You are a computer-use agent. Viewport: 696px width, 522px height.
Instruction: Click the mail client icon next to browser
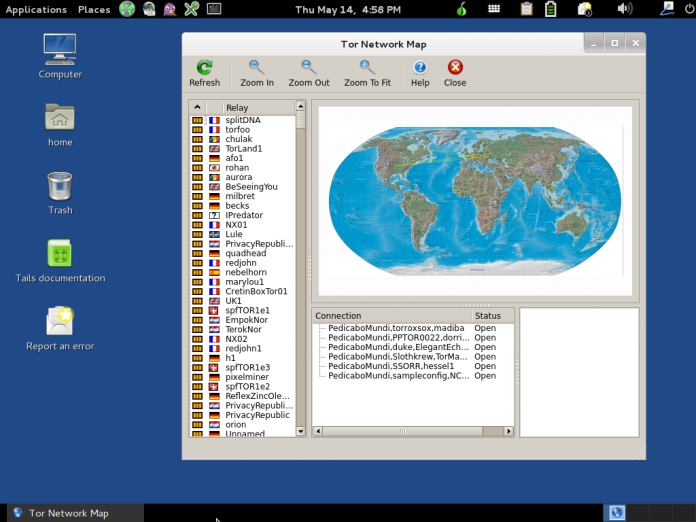tap(149, 9)
